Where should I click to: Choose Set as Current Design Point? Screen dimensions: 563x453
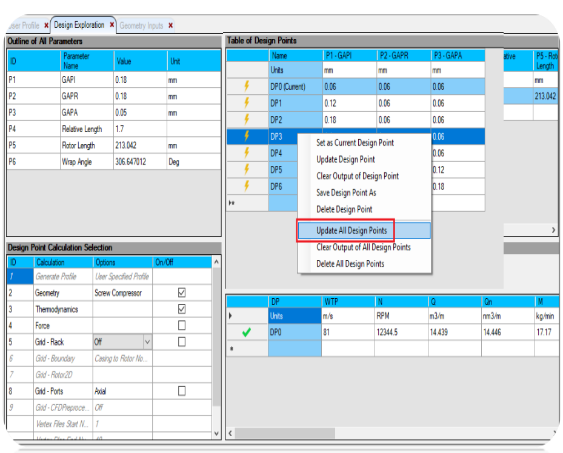click(355, 143)
